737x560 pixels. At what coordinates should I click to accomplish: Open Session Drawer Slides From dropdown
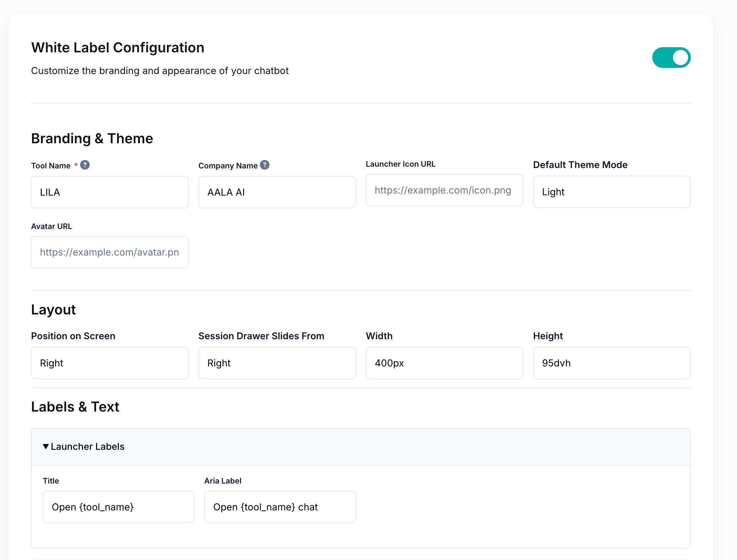pyautogui.click(x=277, y=363)
